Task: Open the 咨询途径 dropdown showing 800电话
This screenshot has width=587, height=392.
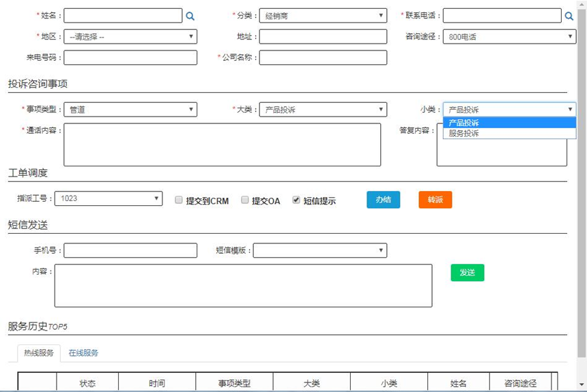Action: pyautogui.click(x=509, y=37)
